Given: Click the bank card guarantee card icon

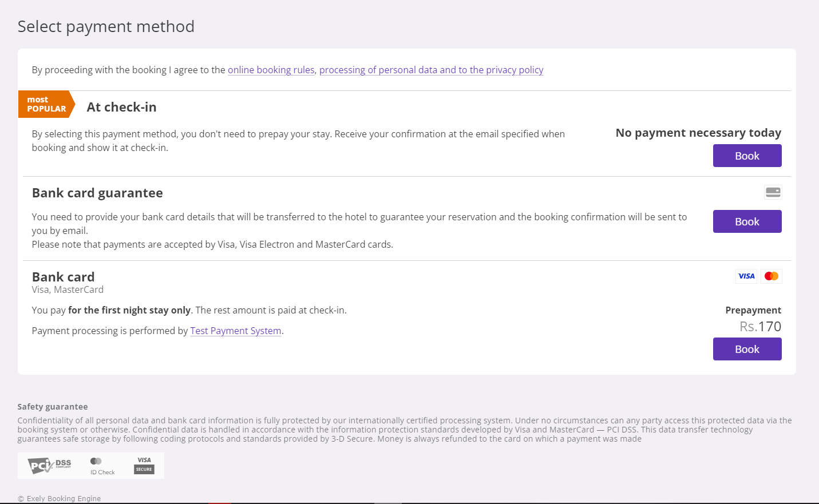Looking at the screenshot, I should (x=773, y=192).
